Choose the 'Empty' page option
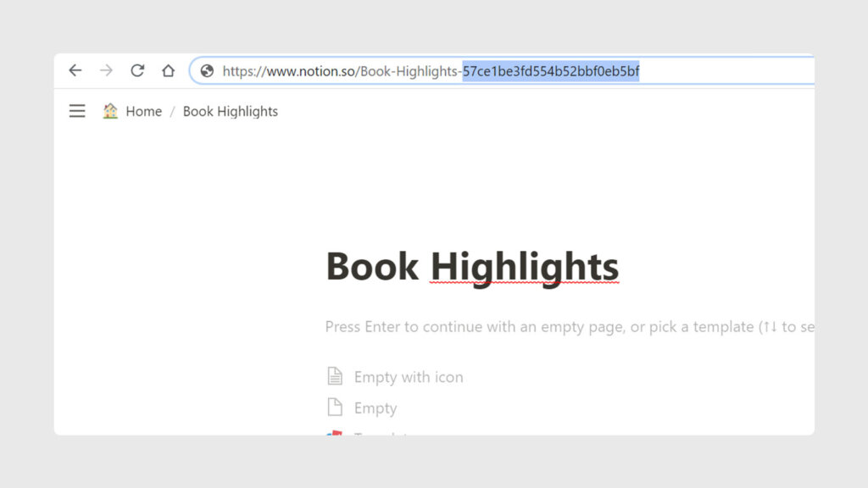This screenshot has height=488, width=868. [x=376, y=408]
